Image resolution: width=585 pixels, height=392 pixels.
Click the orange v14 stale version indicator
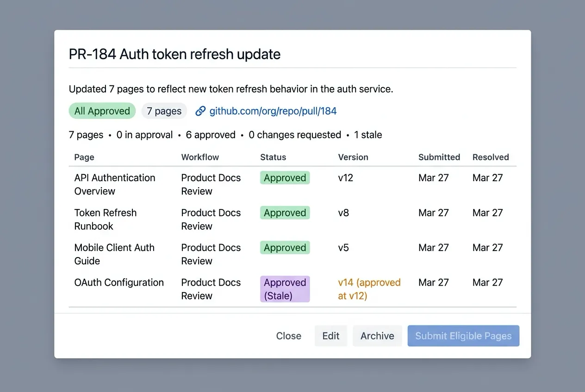369,289
